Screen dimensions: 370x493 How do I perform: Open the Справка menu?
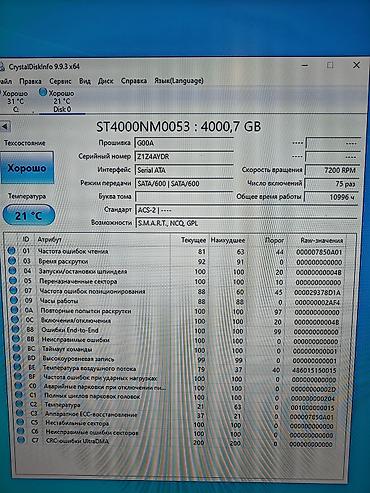click(134, 81)
